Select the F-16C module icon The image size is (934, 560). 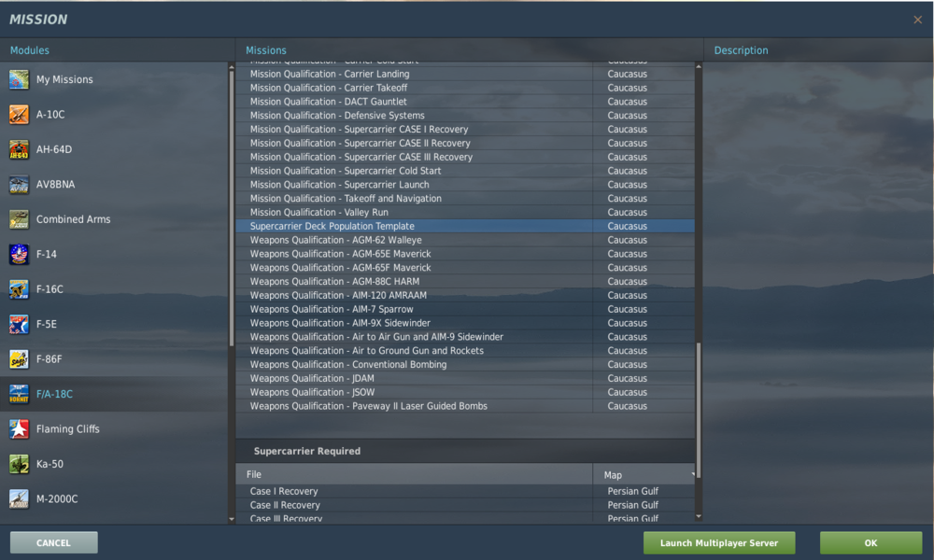tap(19, 289)
